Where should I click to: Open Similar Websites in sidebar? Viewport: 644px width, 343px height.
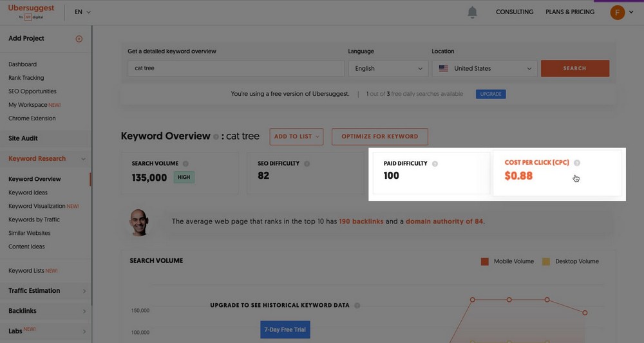[30, 234]
